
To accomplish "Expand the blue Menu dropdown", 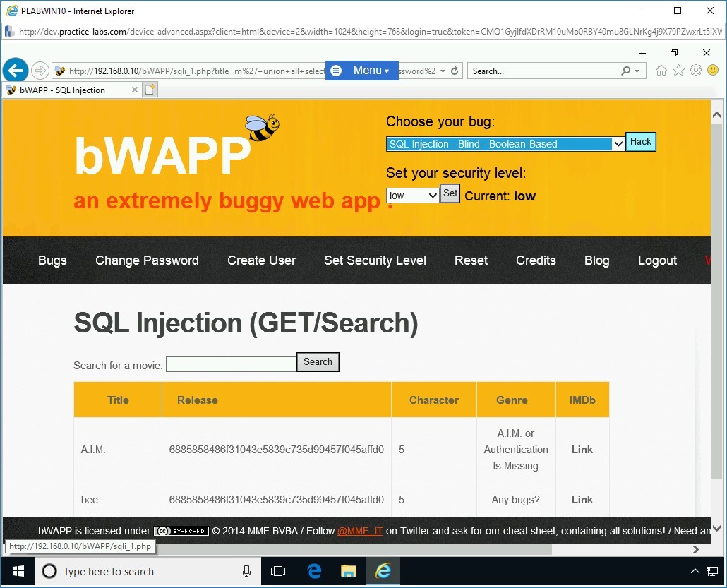I will (x=362, y=71).
